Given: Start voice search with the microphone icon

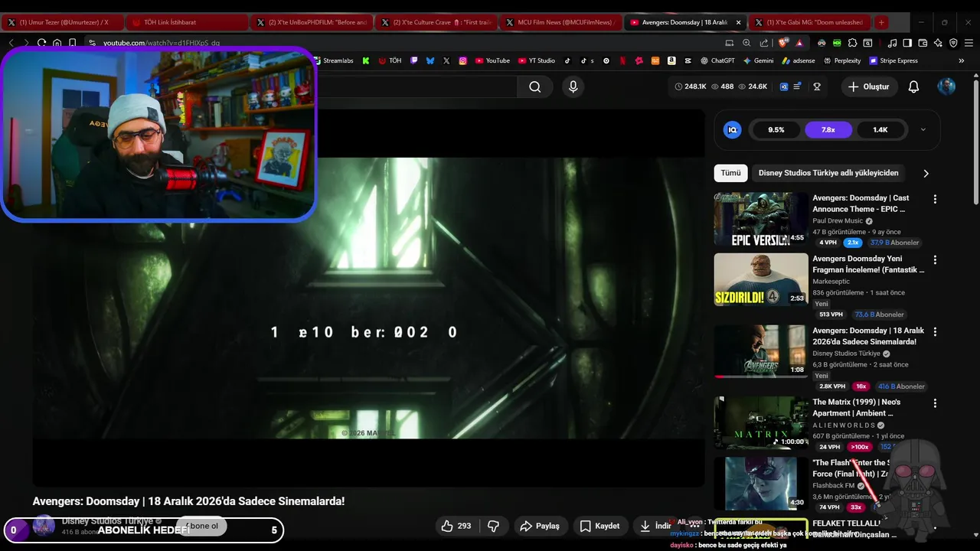Looking at the screenshot, I should click(573, 86).
